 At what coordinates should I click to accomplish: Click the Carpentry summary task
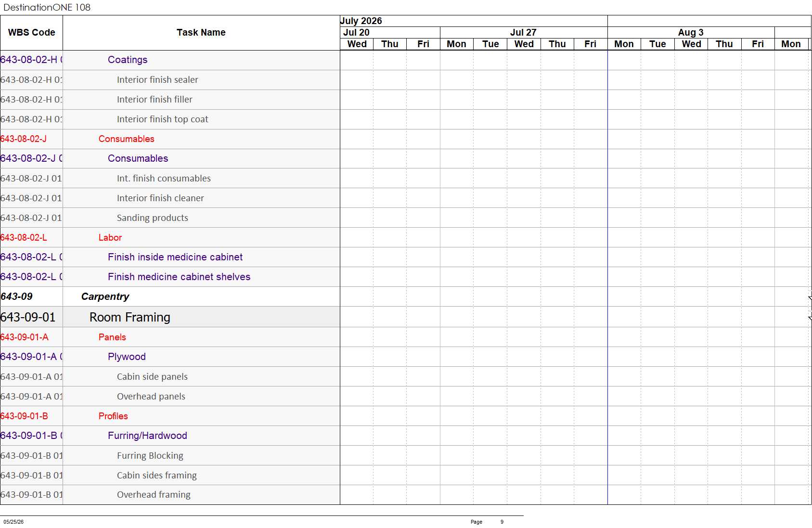105,297
